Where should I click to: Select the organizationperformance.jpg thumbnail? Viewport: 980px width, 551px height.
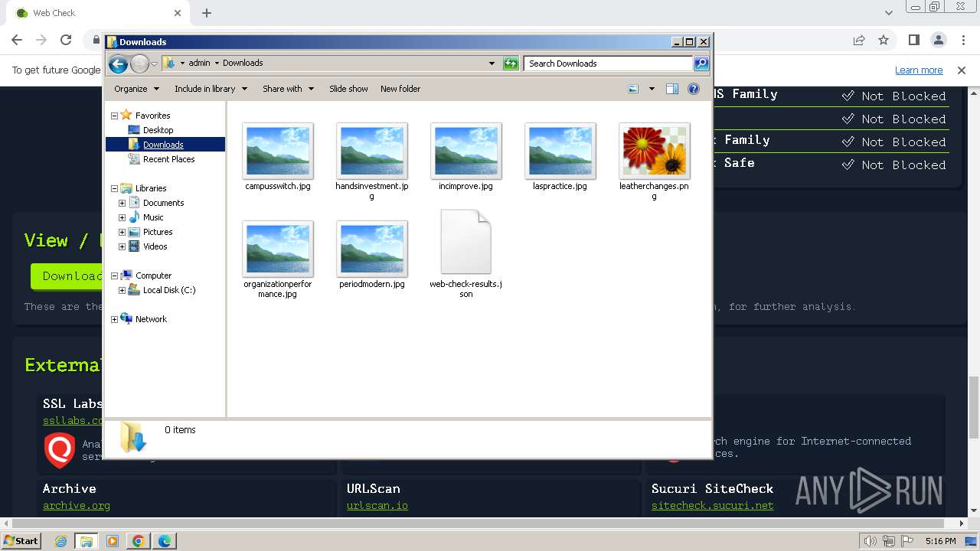tap(278, 249)
